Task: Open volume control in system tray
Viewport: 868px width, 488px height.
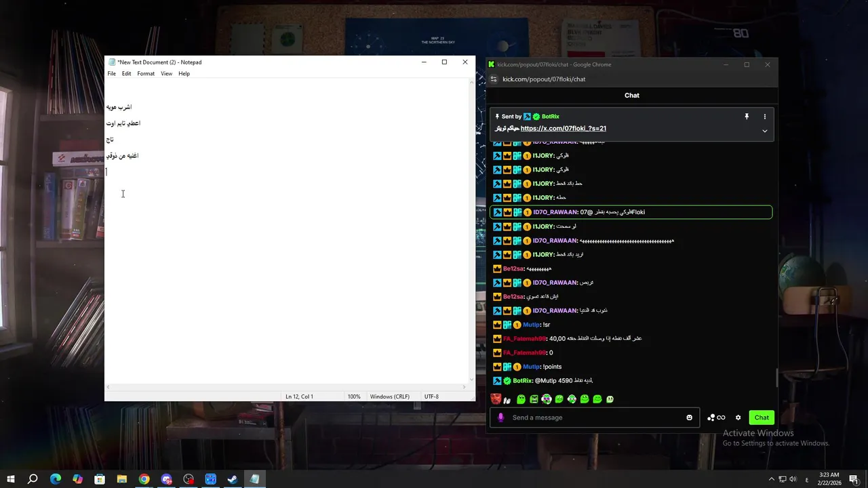Action: click(x=793, y=479)
